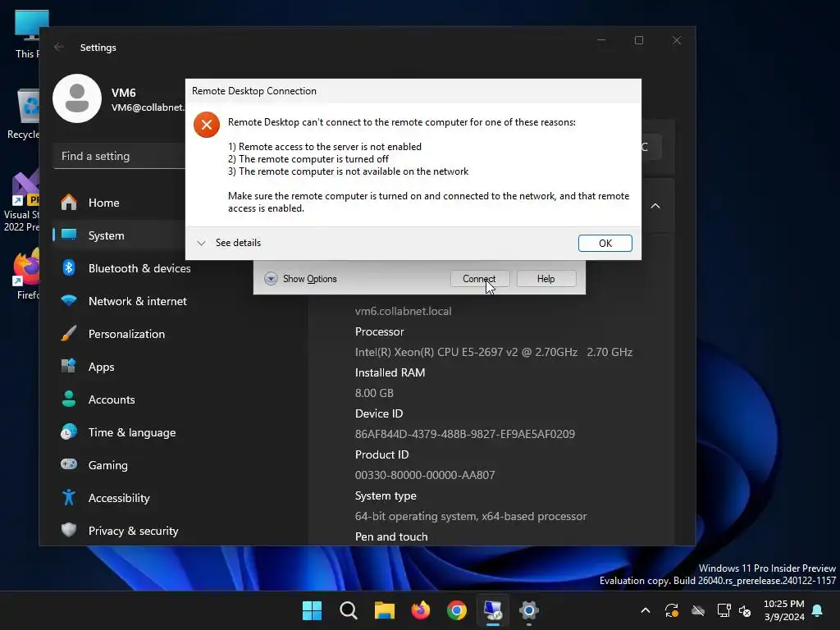Click the Gaming controller icon
This screenshot has height=630, width=840.
69,464
